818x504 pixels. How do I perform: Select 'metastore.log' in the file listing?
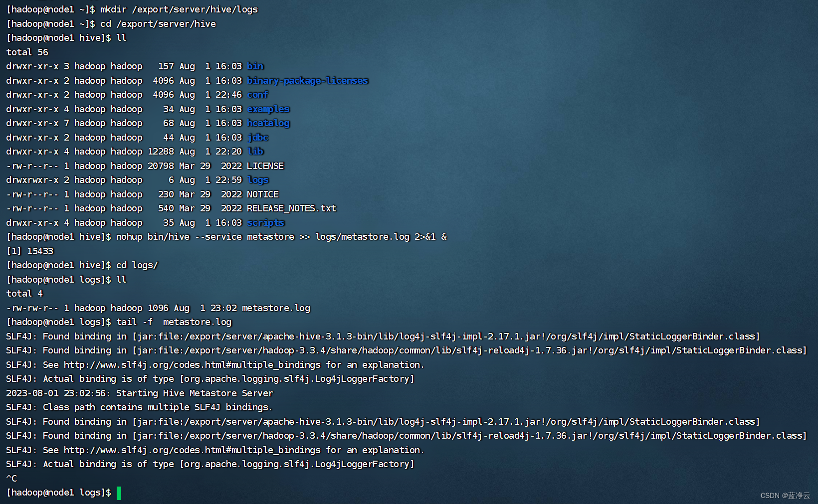click(x=276, y=308)
